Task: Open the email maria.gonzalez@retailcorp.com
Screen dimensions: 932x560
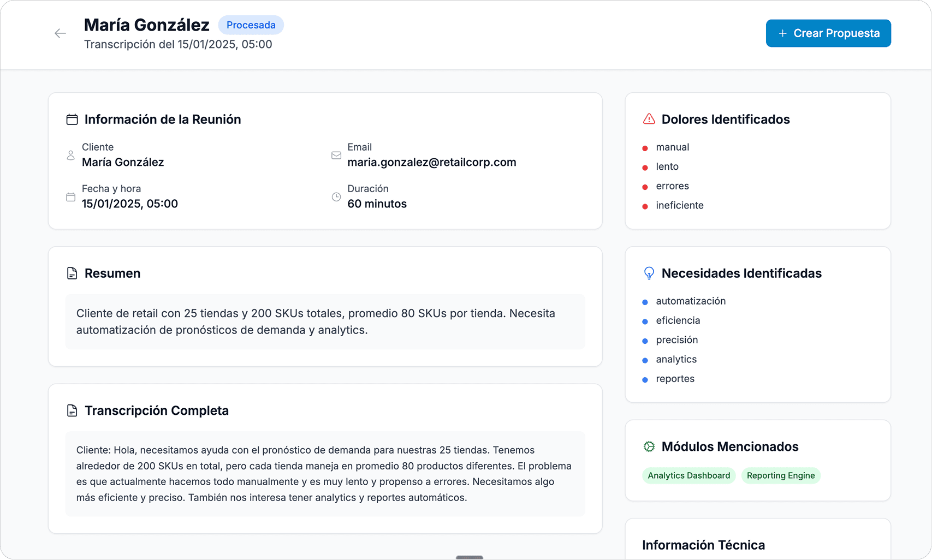Action: pos(432,162)
